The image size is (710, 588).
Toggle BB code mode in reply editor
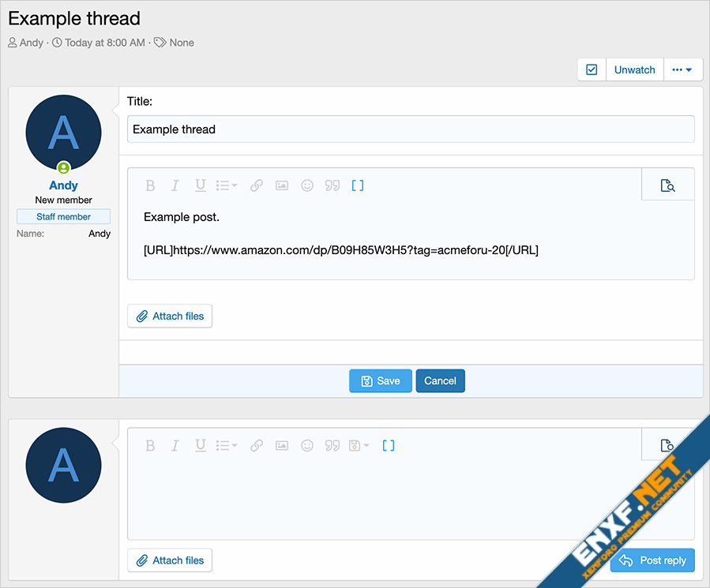(388, 445)
